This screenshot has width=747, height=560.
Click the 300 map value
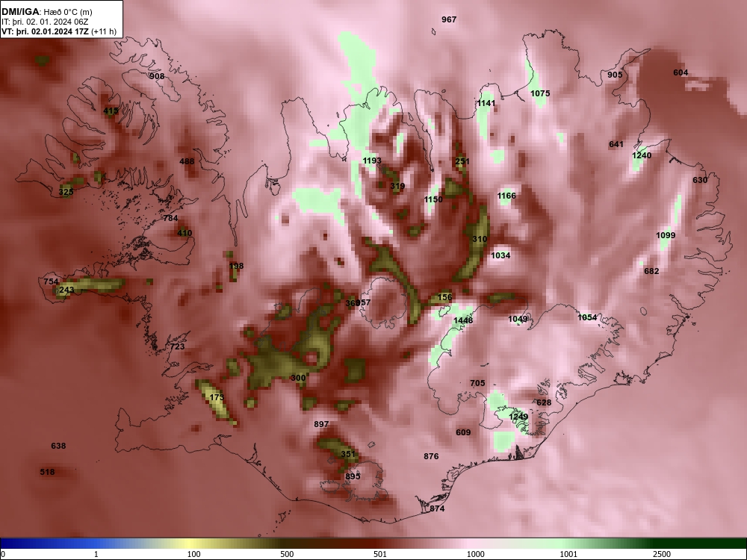point(298,378)
